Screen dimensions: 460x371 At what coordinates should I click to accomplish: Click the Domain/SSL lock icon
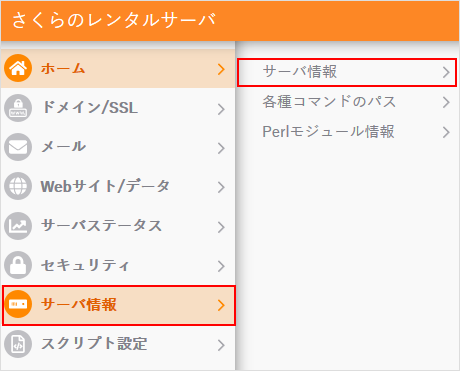click(x=18, y=108)
